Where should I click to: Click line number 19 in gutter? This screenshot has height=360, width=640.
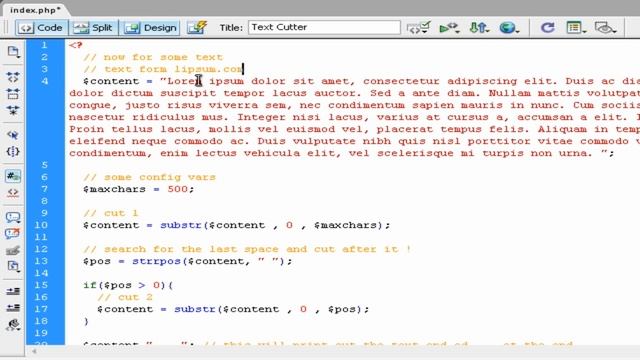41,333
